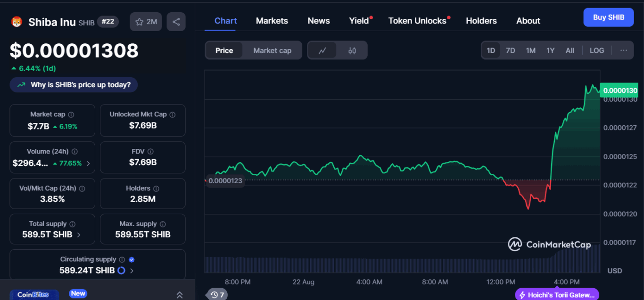Click the $7.7B market cap value
The image size is (644, 300).
[38, 126]
